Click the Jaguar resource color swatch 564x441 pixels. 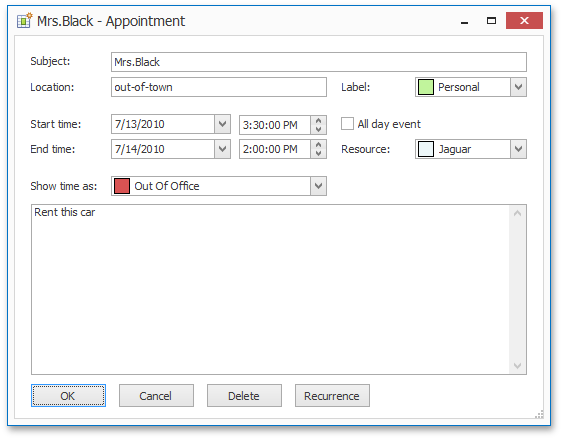point(426,149)
